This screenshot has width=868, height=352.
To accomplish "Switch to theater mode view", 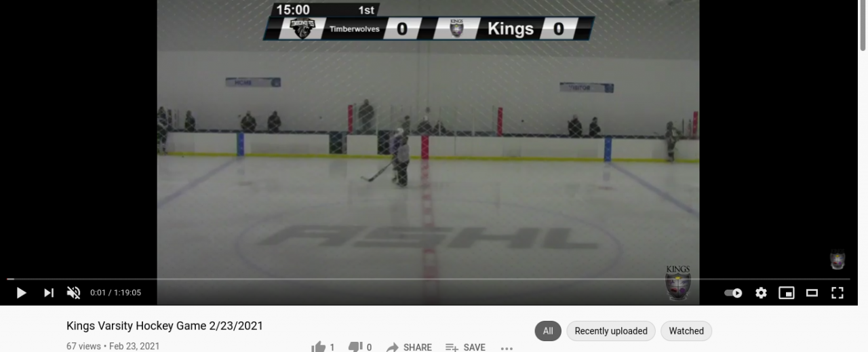I will coord(812,293).
